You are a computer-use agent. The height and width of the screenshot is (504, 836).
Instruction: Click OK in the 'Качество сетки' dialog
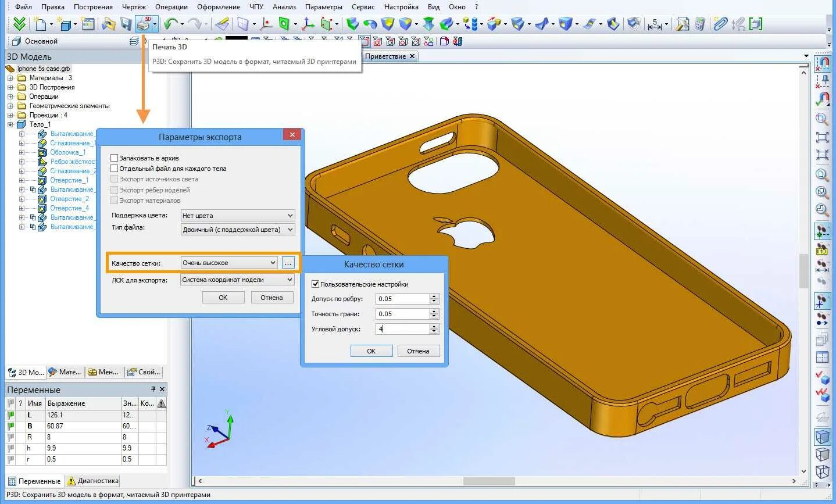pyautogui.click(x=371, y=351)
